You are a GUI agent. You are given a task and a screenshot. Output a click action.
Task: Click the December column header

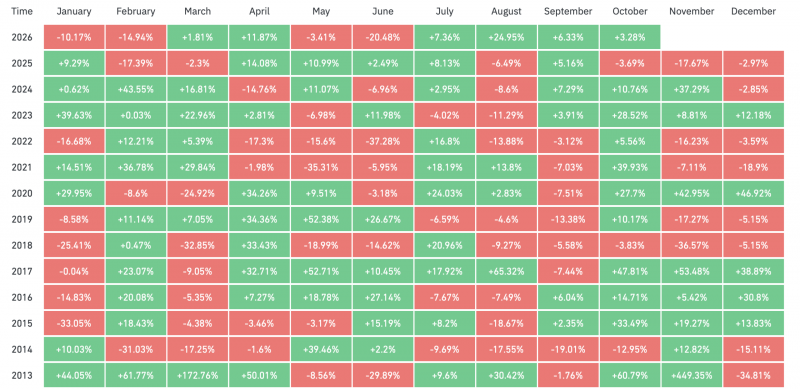click(x=753, y=11)
